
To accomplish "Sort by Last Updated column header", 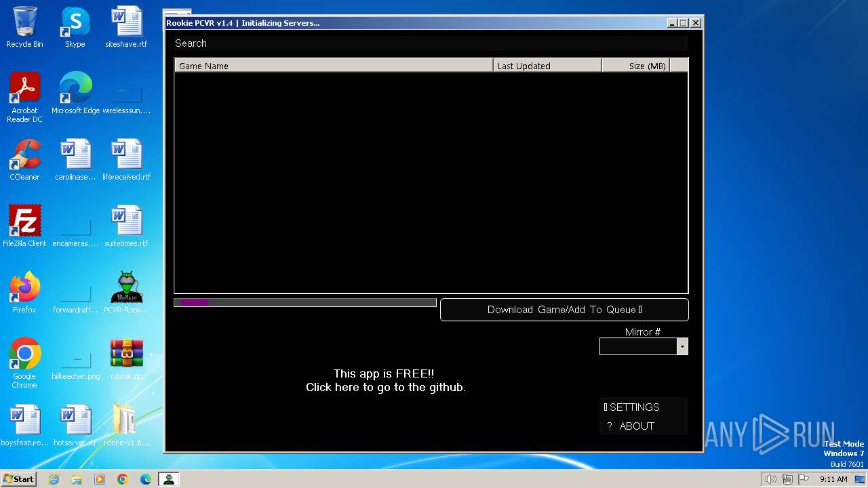I will click(547, 66).
